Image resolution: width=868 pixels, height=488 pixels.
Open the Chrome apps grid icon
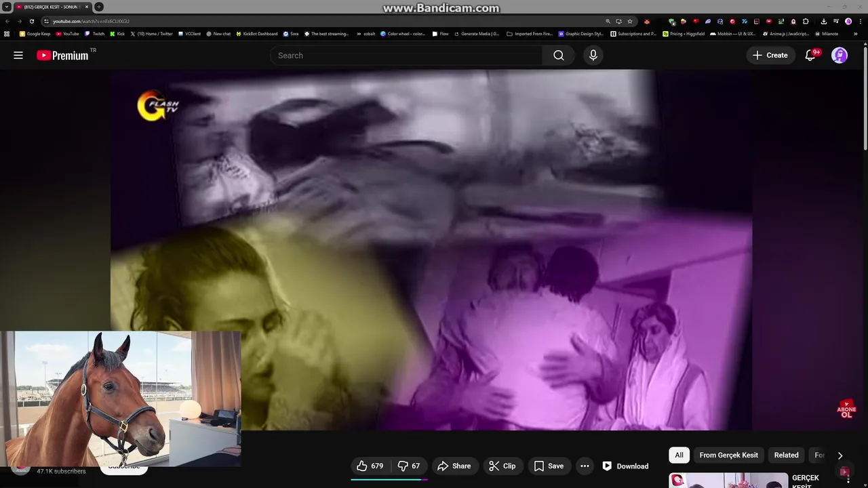(x=7, y=33)
